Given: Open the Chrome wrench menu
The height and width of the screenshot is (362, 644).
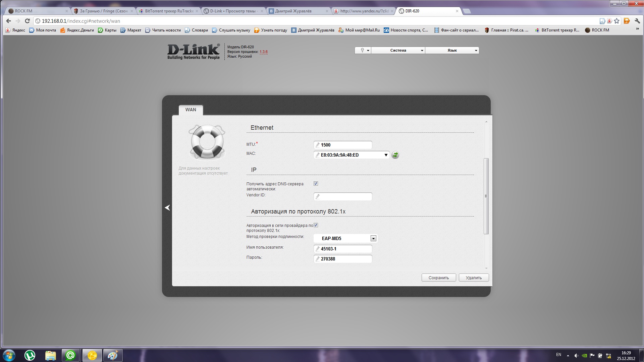Looking at the screenshot, I should click(638, 21).
